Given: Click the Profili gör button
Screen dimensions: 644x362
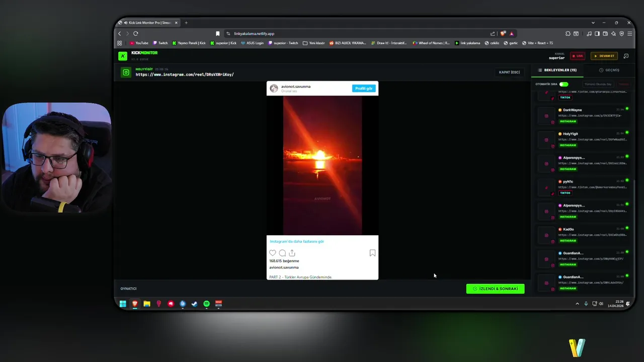Looking at the screenshot, I should click(364, 88).
